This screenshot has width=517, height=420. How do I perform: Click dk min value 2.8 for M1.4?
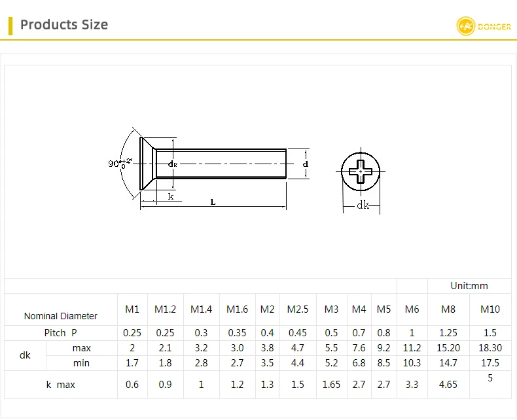click(201, 363)
